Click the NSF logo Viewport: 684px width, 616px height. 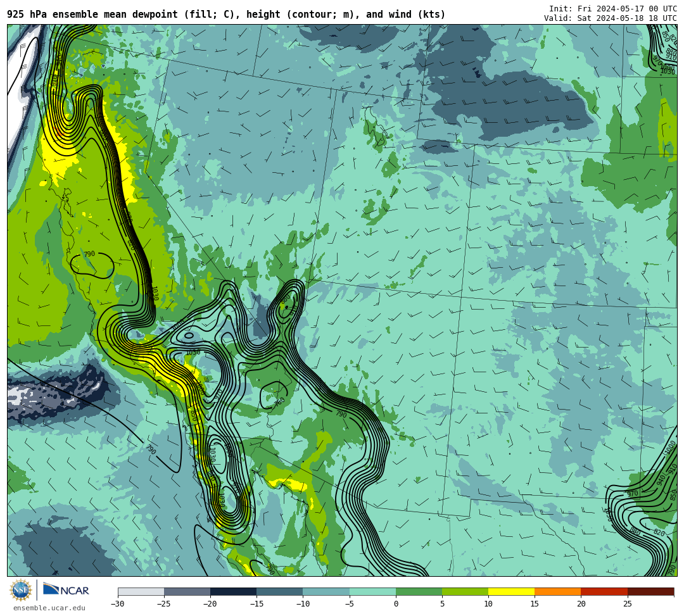click(x=20, y=591)
